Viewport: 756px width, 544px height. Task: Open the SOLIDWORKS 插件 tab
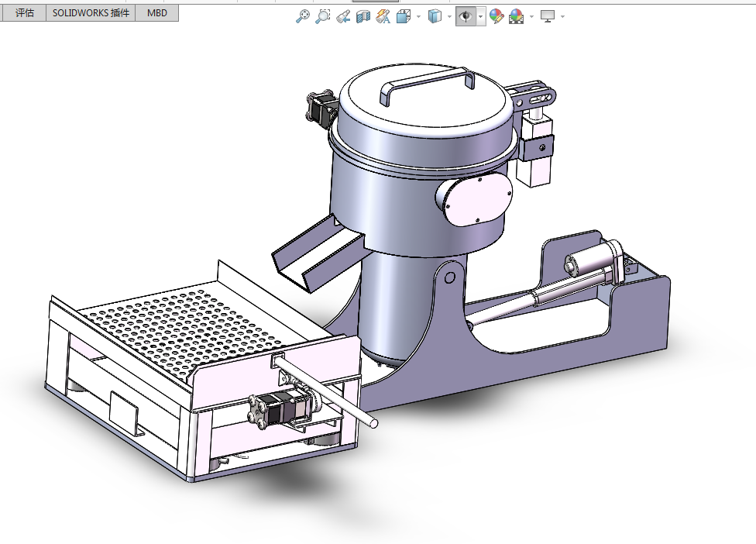pos(91,13)
